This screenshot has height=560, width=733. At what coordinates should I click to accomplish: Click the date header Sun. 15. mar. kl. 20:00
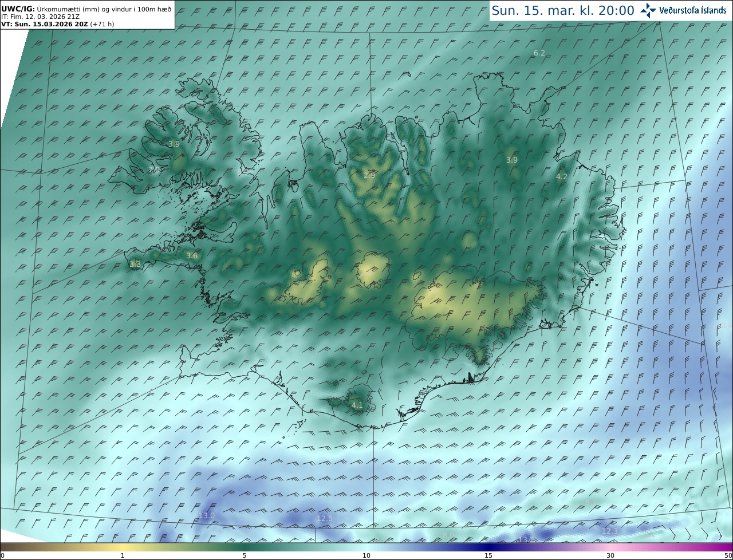(x=563, y=10)
